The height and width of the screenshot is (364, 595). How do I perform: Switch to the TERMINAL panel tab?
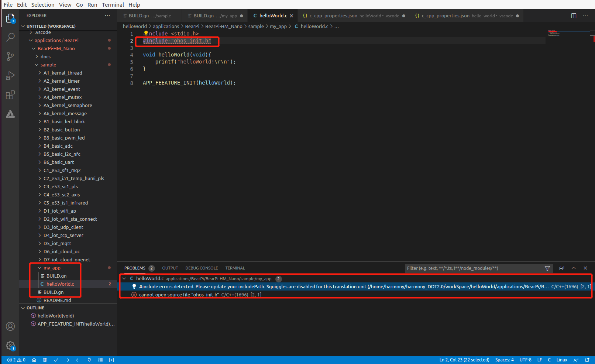(x=235, y=268)
